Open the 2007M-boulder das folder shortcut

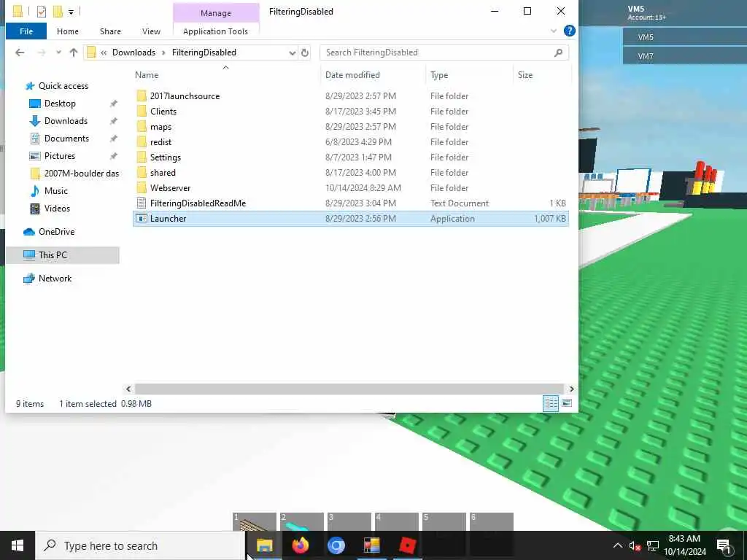point(82,174)
